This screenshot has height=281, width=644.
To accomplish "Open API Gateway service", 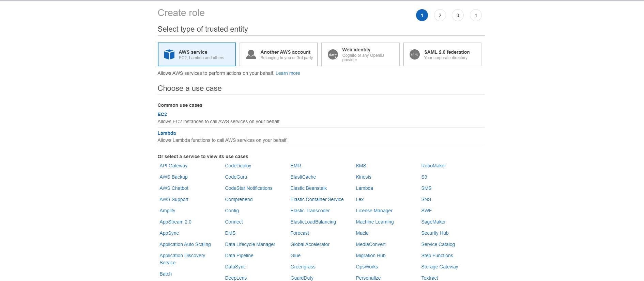I will point(173,166).
